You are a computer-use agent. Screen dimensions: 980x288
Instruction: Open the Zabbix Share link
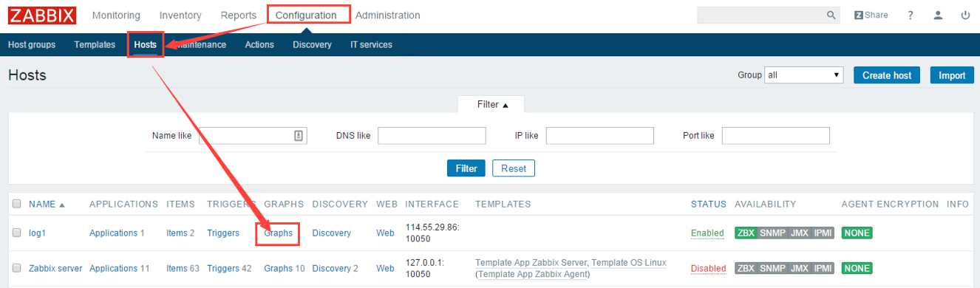point(871,15)
